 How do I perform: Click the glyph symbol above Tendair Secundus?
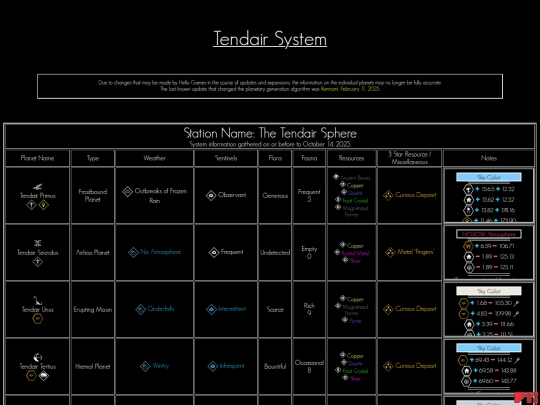38,243
